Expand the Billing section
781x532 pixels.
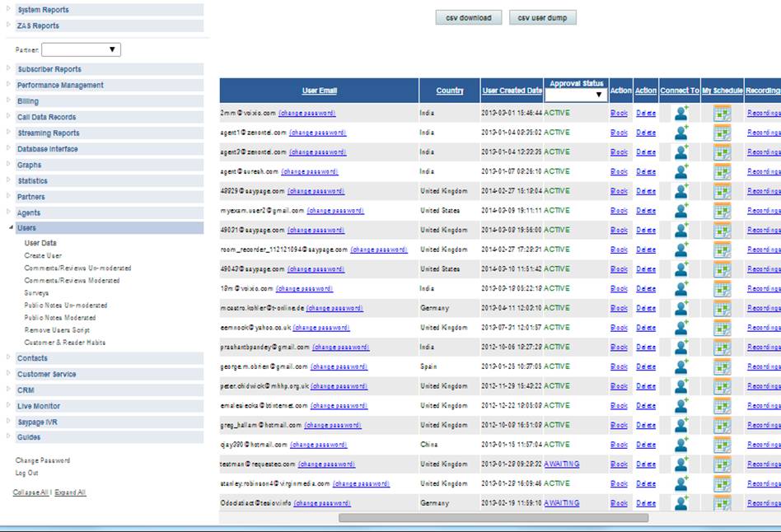(x=28, y=101)
